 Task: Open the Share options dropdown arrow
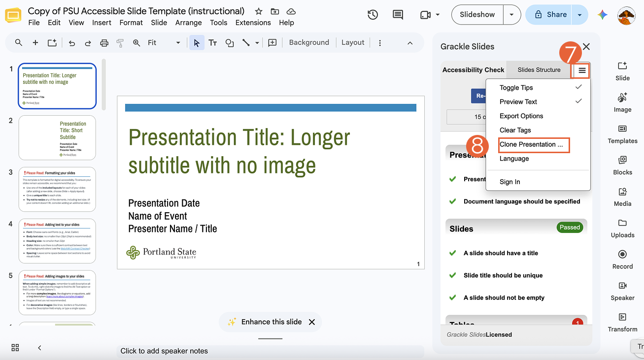[579, 15]
